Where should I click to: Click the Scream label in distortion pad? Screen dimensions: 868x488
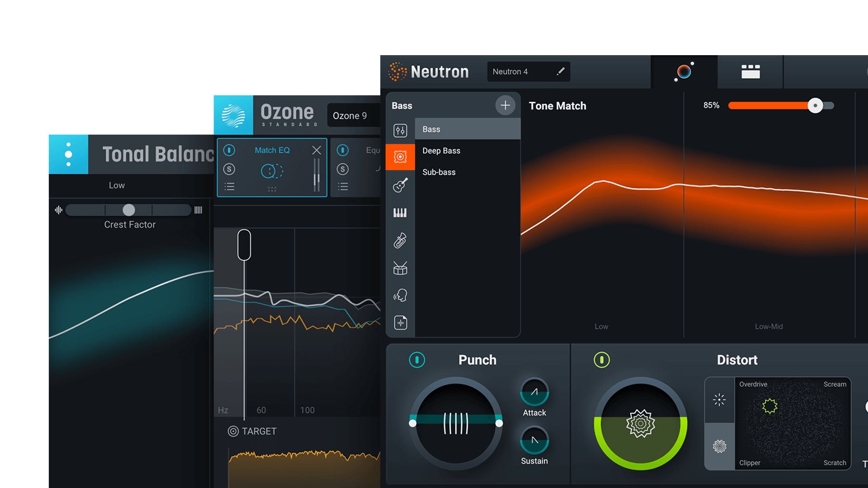pos(835,385)
